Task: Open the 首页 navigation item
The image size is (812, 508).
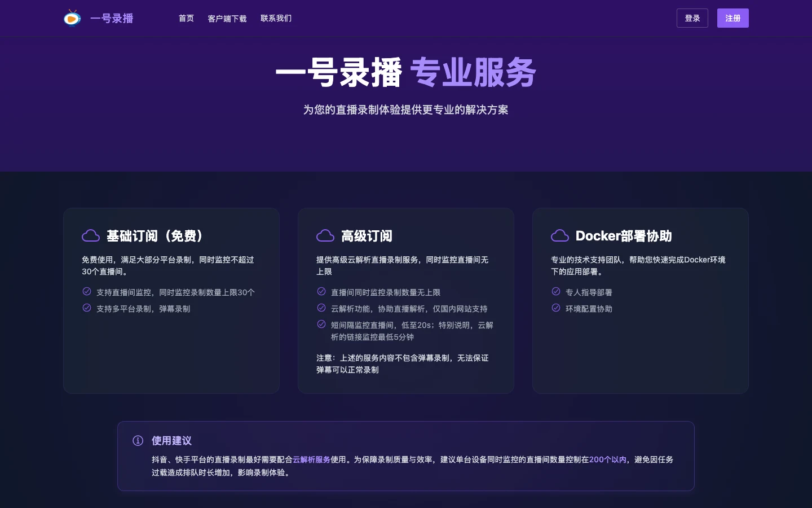Action: point(186,18)
